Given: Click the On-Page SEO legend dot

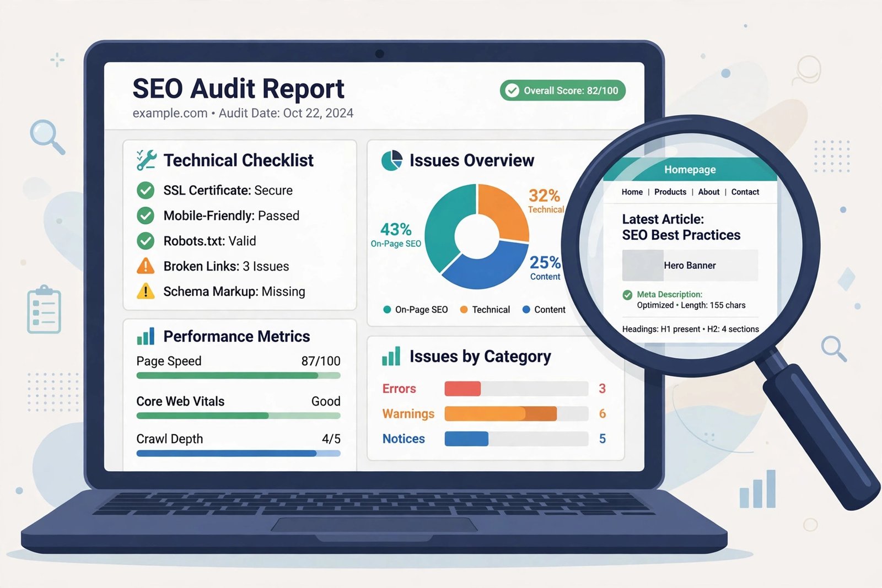Looking at the screenshot, I should pos(387,310).
